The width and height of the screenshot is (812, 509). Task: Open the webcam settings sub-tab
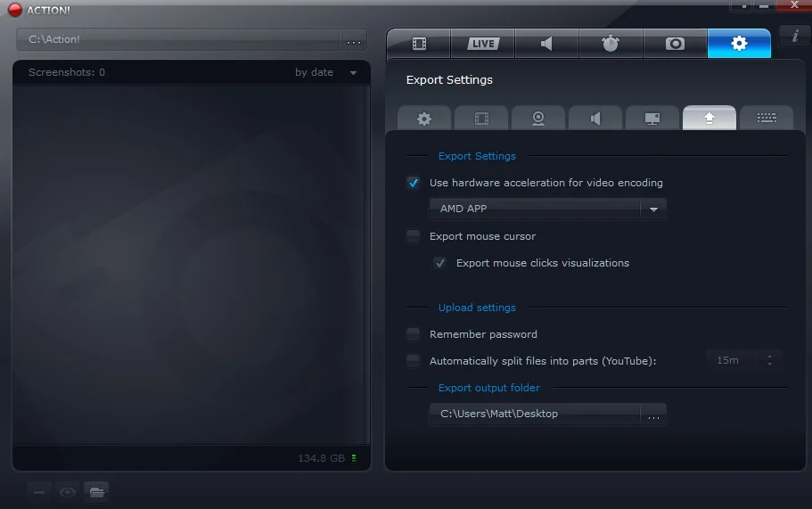(x=538, y=119)
